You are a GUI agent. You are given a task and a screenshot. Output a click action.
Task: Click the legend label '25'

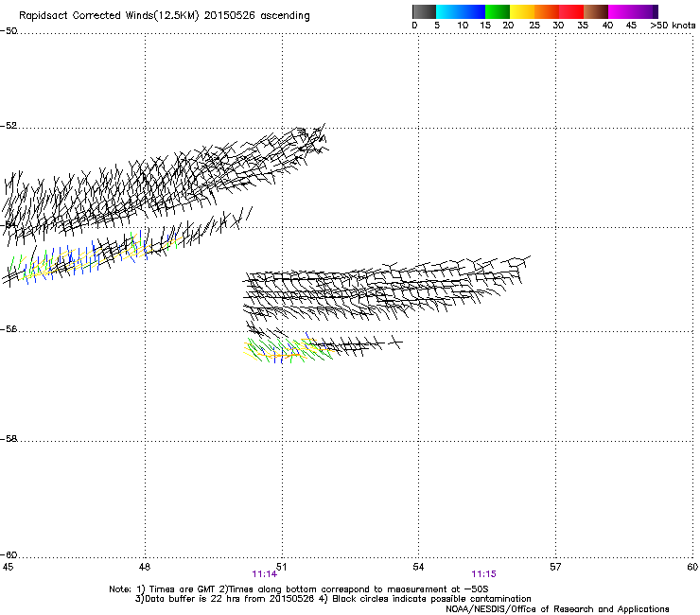[x=534, y=26]
